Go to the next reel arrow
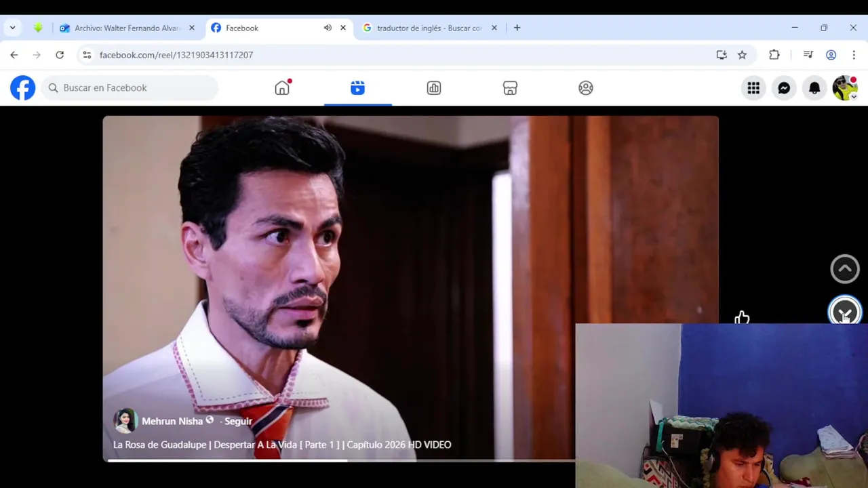Viewport: 868px width, 488px height. pyautogui.click(x=845, y=312)
